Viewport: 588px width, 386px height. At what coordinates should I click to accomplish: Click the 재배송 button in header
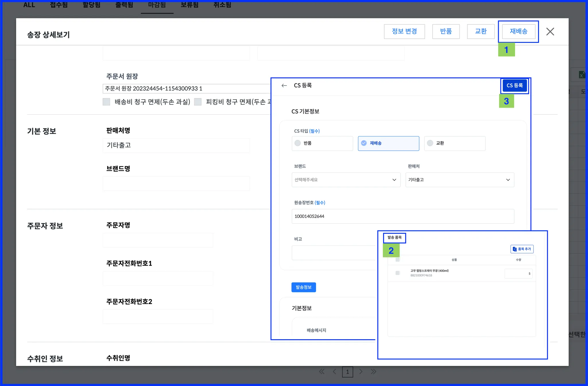tap(518, 31)
